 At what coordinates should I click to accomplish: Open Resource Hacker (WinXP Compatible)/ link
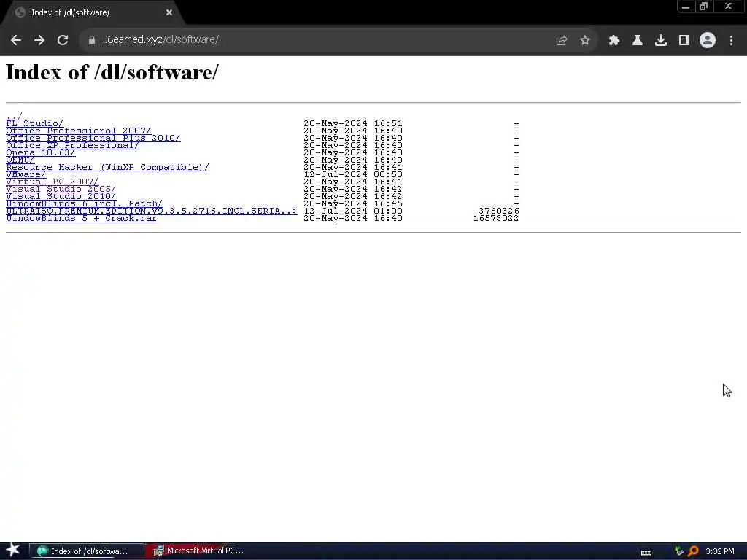pyautogui.click(x=108, y=167)
